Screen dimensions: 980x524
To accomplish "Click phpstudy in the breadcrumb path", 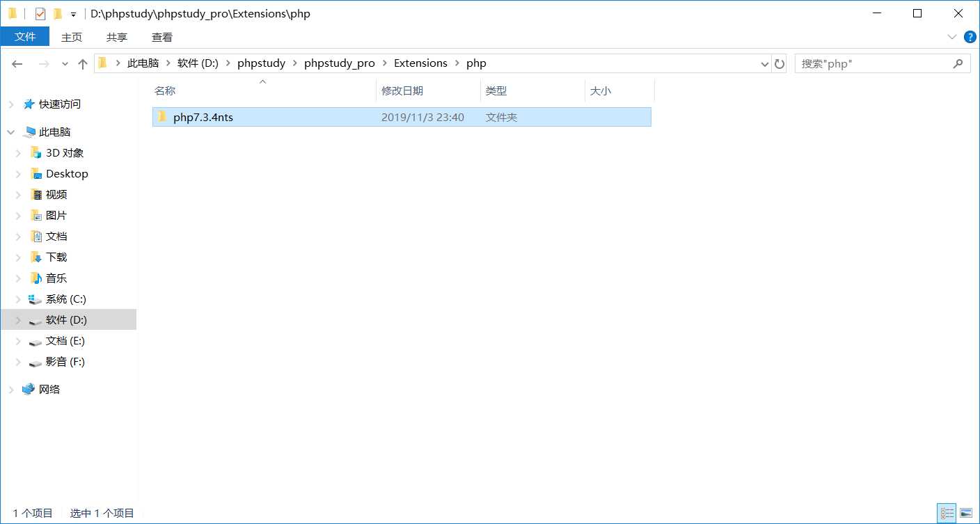I will (x=261, y=63).
